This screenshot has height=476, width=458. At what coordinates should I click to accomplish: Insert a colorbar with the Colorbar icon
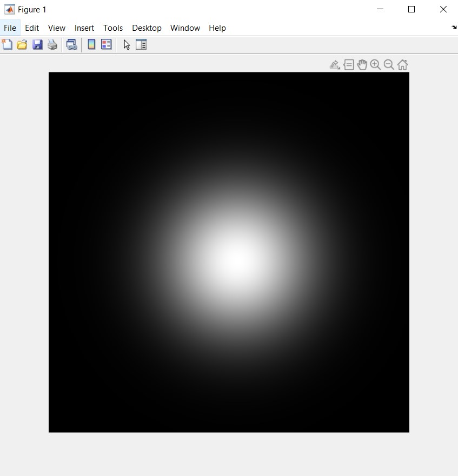click(x=90, y=44)
